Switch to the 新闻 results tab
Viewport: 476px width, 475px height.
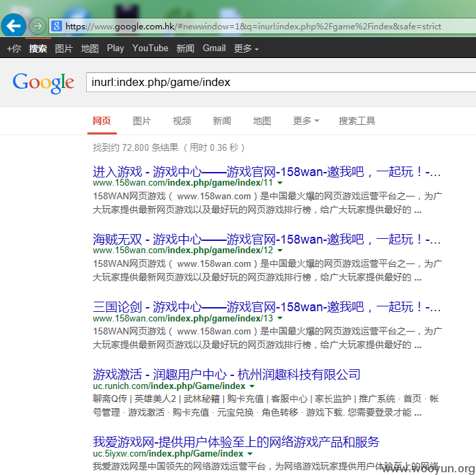pos(222,121)
